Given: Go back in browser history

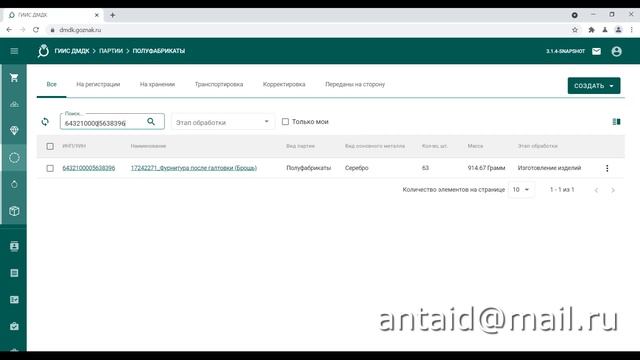Looking at the screenshot, I should point(9,30).
